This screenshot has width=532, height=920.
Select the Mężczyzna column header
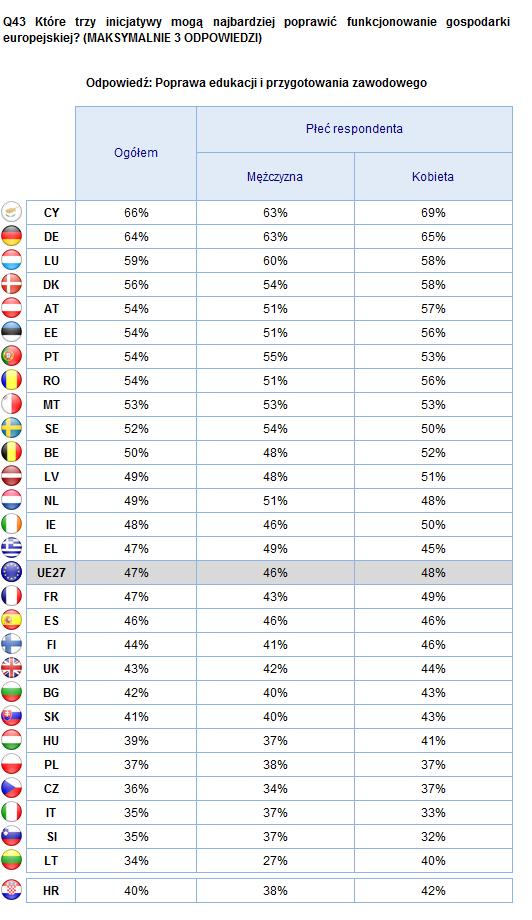275,177
